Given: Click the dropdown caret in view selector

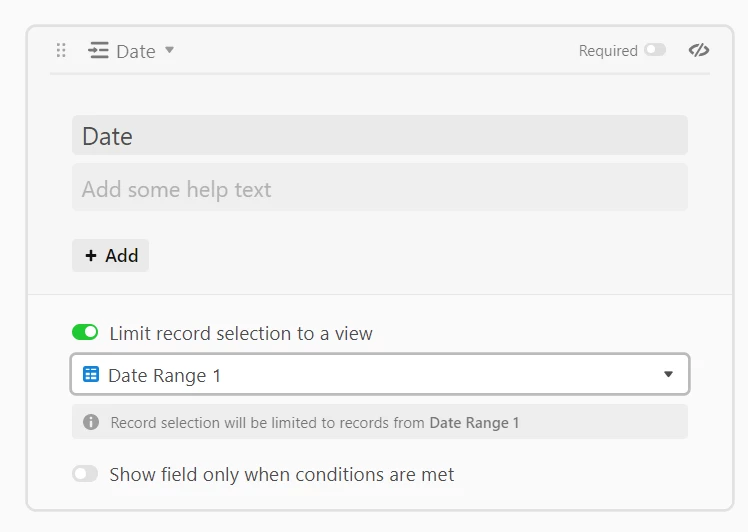Looking at the screenshot, I should pos(668,375).
